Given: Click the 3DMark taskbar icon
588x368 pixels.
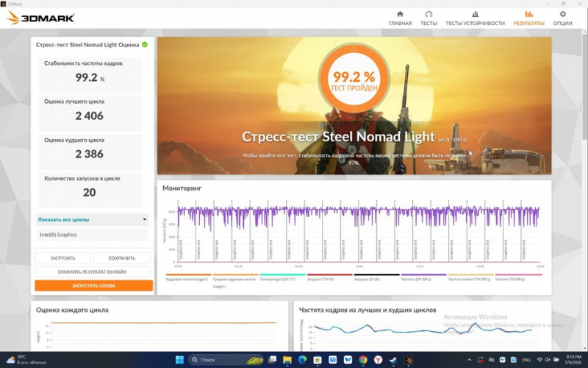Looking at the screenshot, I should click(408, 360).
